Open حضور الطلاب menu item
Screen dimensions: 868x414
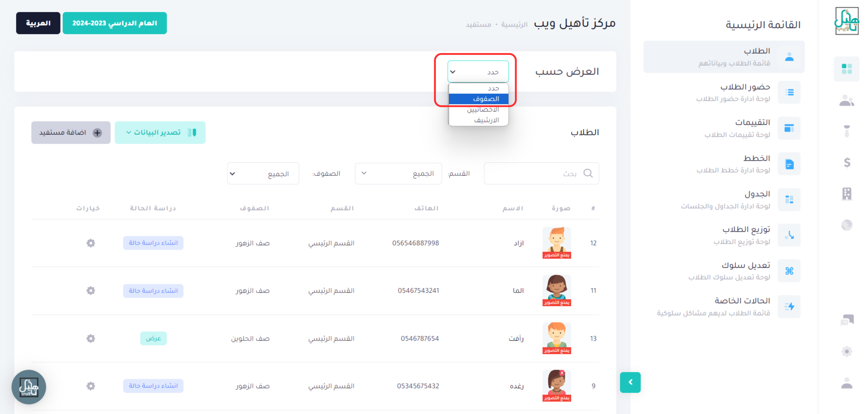724,92
